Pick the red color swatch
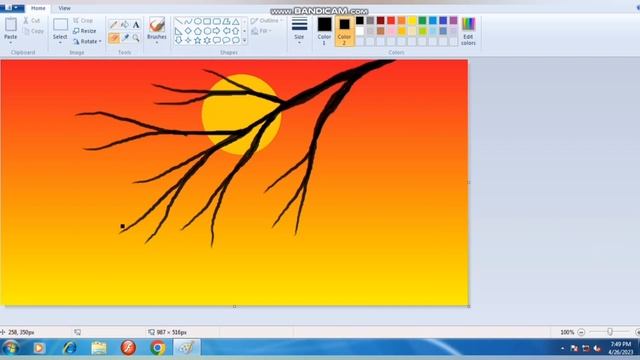The image size is (640, 360). 391,20
